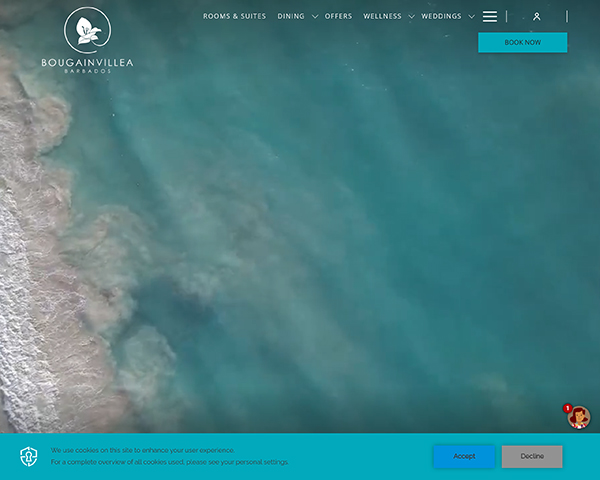This screenshot has height=480, width=600.
Task: Expand the Weddings dropdown chevron
Action: (471, 17)
